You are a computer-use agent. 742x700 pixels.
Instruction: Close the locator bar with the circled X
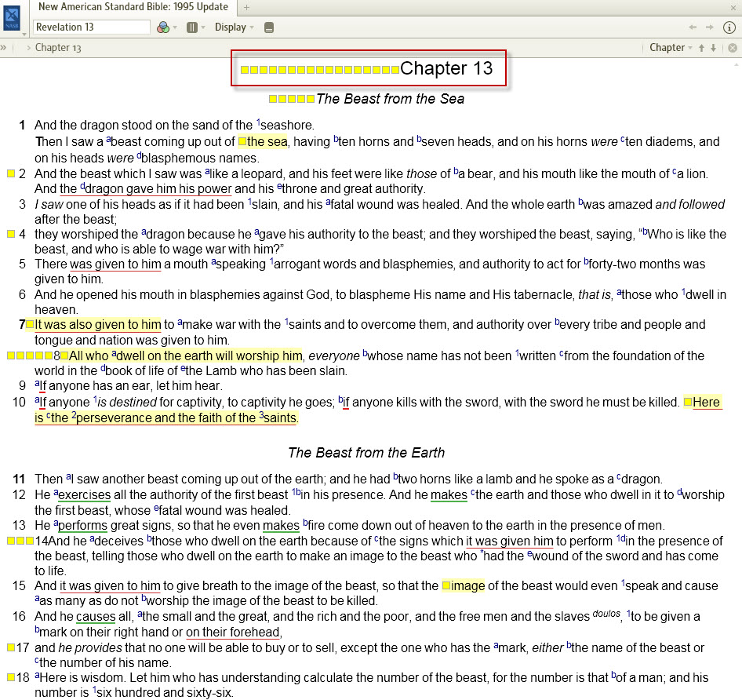733,47
